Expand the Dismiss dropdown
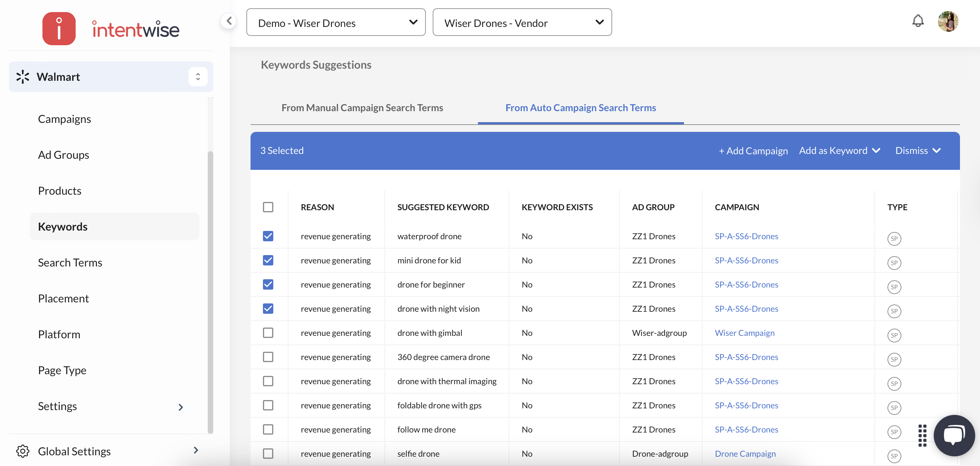This screenshot has width=980, height=466. coord(918,150)
